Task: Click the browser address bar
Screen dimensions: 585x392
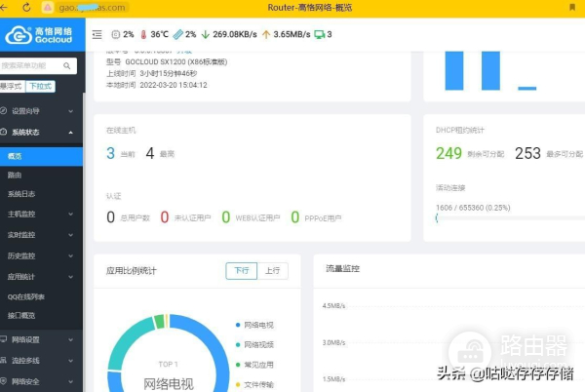Action: pyautogui.click(x=92, y=8)
